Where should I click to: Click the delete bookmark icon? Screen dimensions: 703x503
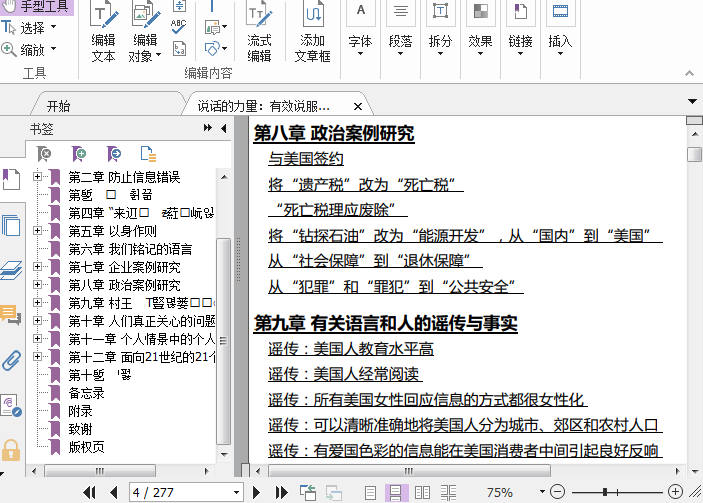coord(44,154)
